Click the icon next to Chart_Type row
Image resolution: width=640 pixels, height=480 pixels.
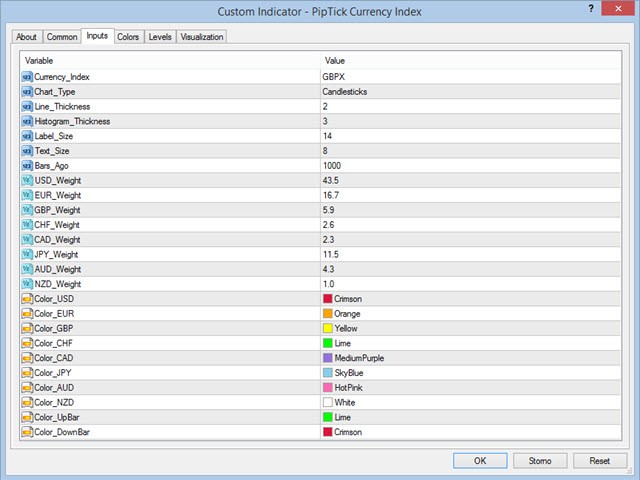26,91
